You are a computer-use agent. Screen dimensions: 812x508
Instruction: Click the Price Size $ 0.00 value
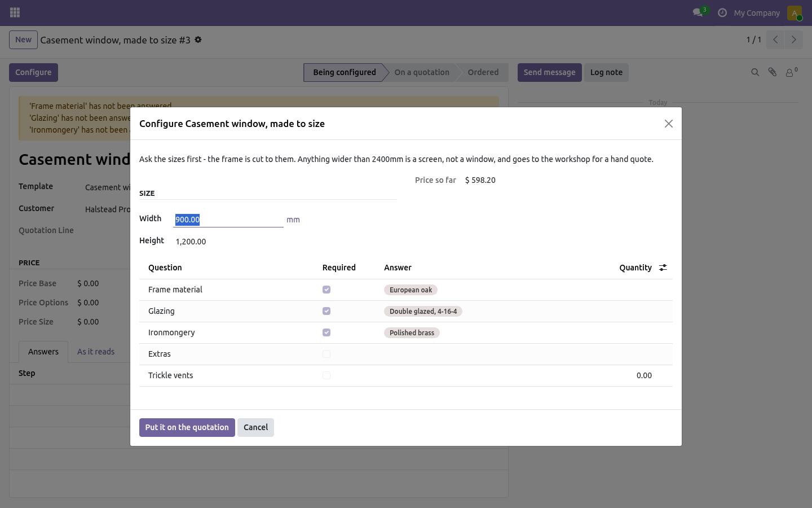point(88,322)
